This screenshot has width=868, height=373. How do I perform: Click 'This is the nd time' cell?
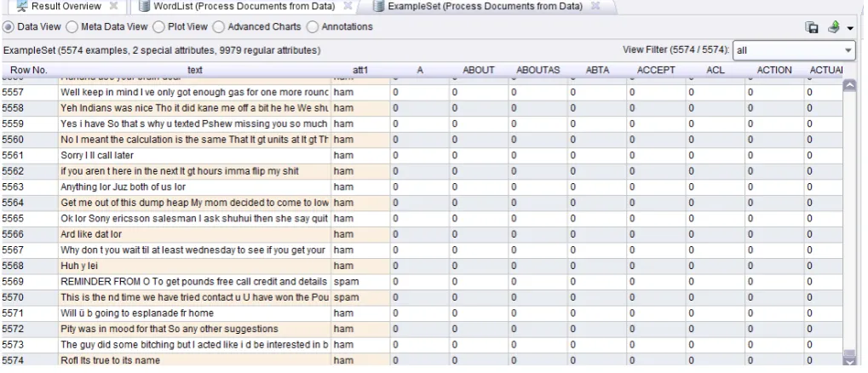195,297
